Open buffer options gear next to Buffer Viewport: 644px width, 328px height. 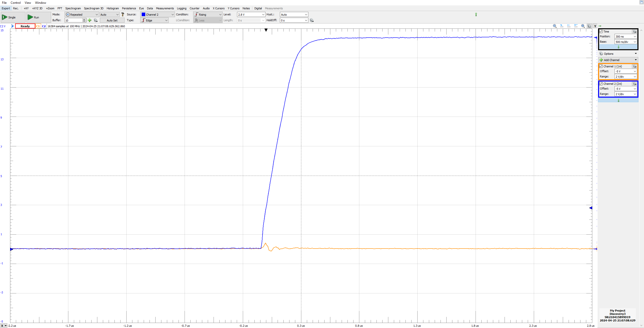96,20
